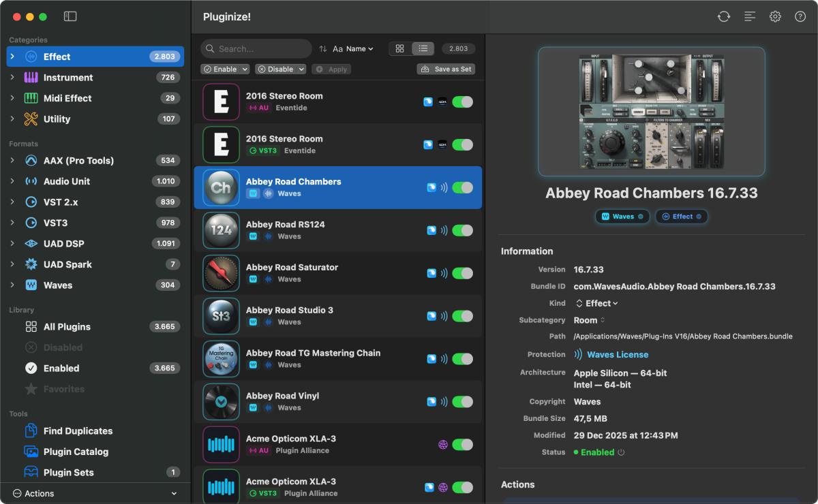Expand the Effect category
The image size is (818, 504).
(12, 57)
